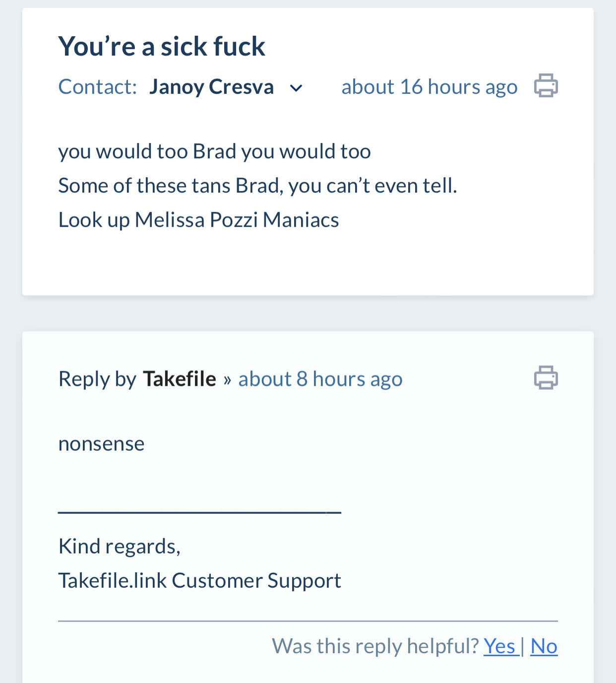
Task: Click the 'nonsense' reply text
Action: 101,443
